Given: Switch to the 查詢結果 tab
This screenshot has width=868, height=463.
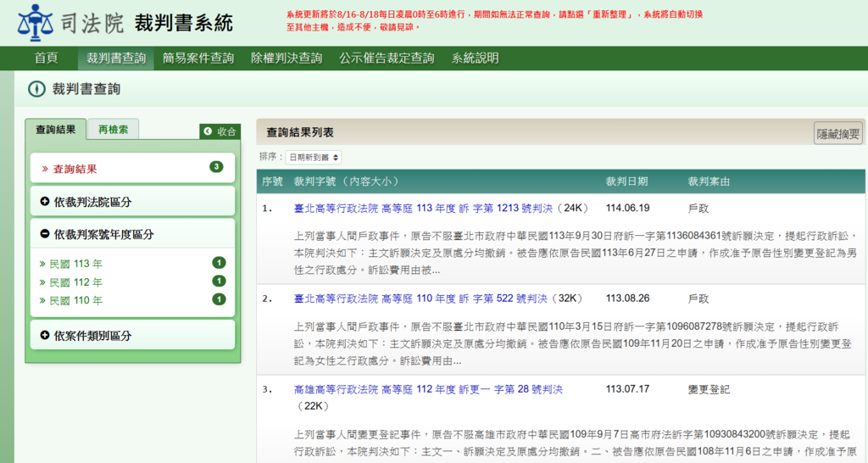Looking at the screenshot, I should pos(55,130).
